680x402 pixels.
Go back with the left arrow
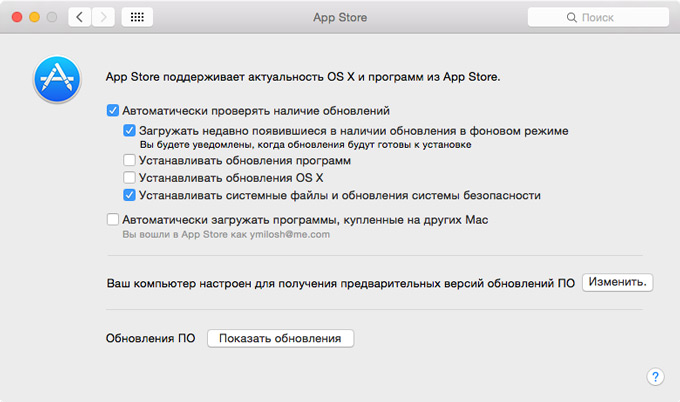click(x=80, y=17)
